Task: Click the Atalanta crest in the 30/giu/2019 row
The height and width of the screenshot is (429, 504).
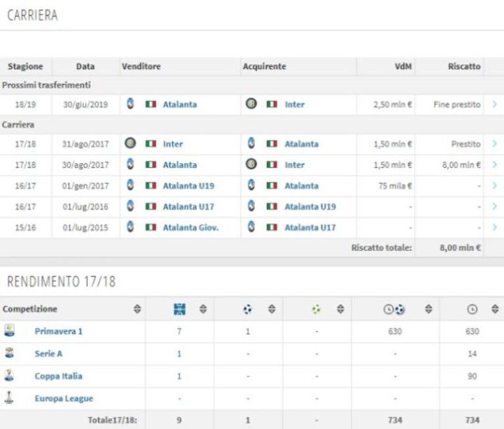Action: (130, 104)
